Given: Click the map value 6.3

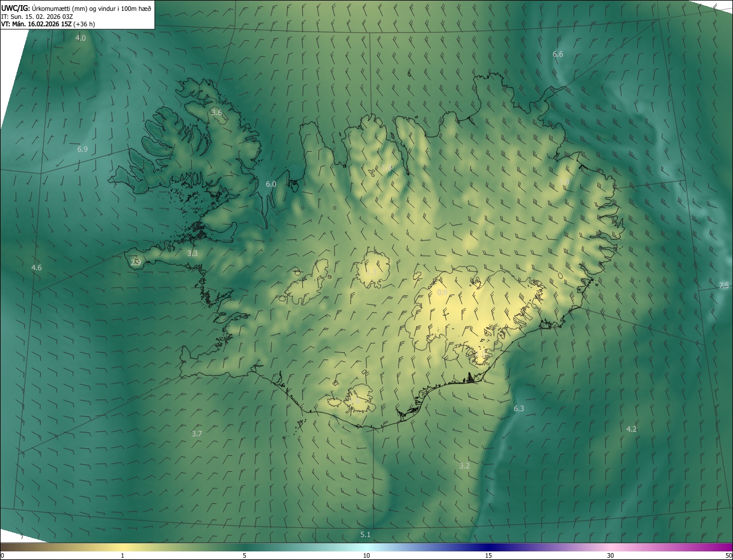Looking at the screenshot, I should 519,408.
